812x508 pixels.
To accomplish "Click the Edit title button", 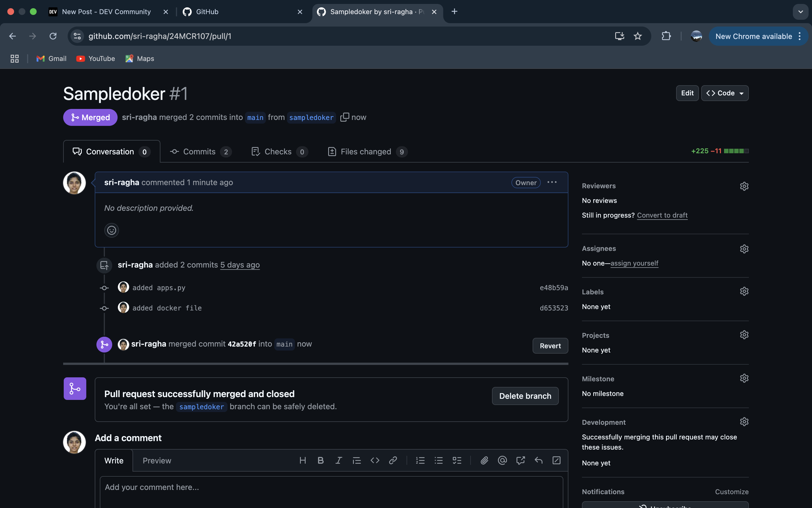I will point(687,93).
